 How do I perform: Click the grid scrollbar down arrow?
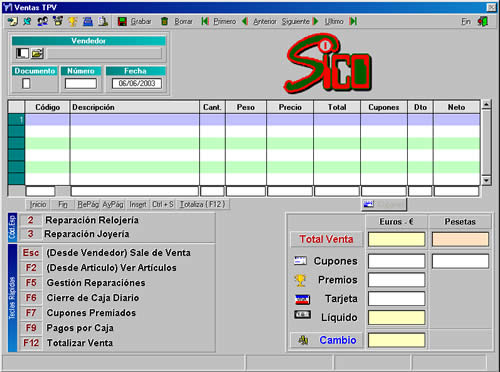pos(486,180)
